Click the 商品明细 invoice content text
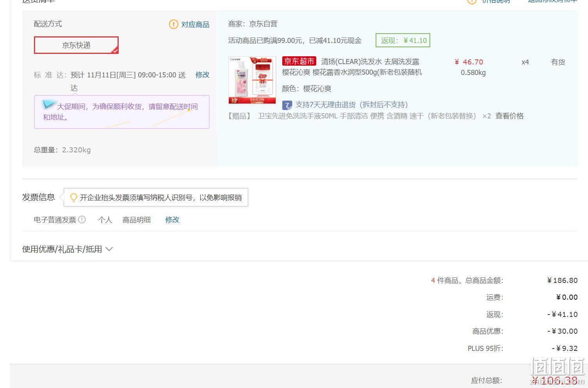The width and height of the screenshot is (588, 388). click(137, 220)
